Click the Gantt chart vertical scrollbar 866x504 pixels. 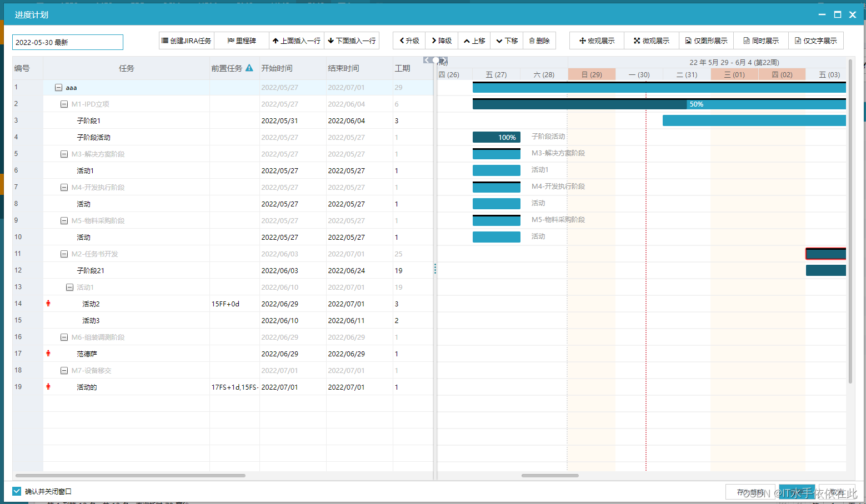coord(850,221)
